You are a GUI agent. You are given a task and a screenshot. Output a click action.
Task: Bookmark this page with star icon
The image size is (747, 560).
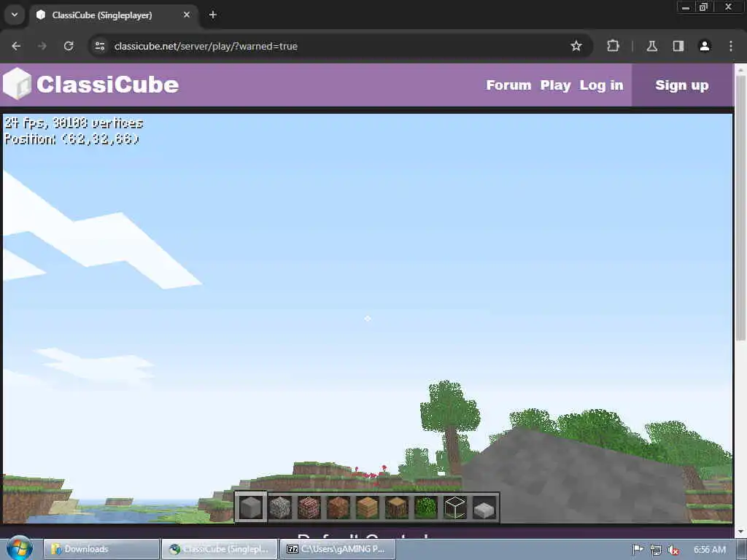coord(576,46)
